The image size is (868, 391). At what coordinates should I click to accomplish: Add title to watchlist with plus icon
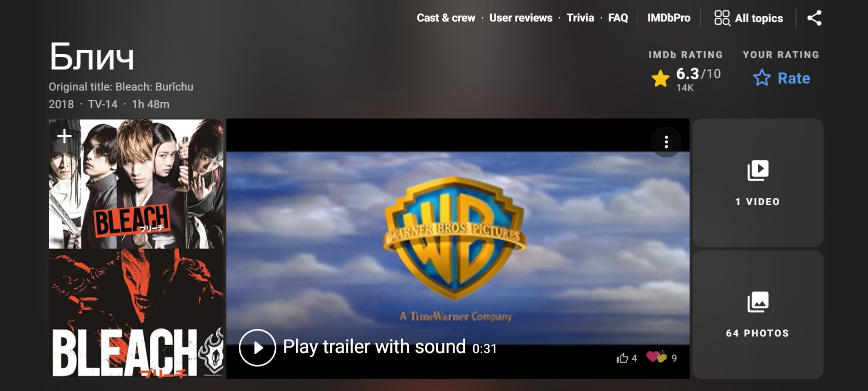[x=64, y=135]
